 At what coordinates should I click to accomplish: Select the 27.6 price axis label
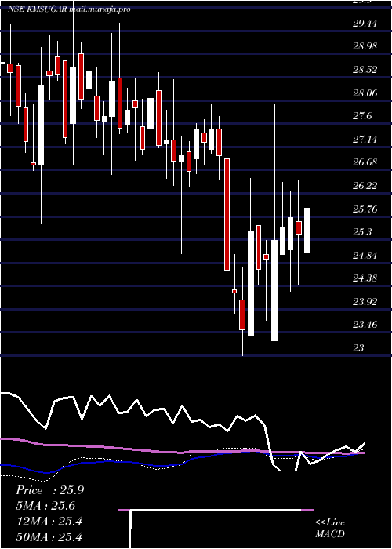point(362,116)
